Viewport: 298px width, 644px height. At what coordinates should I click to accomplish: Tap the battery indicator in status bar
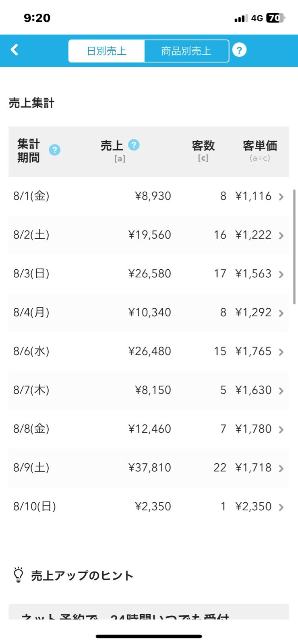pos(275,18)
